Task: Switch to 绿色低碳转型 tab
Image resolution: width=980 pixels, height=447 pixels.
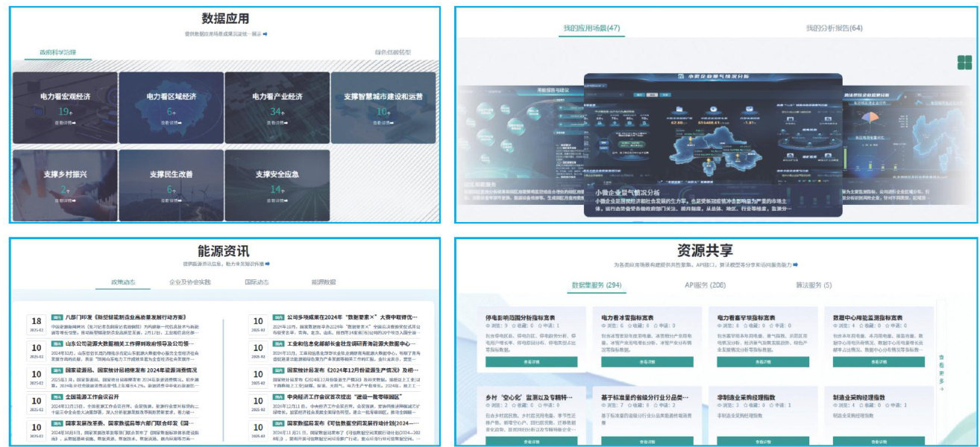Action: [x=392, y=53]
